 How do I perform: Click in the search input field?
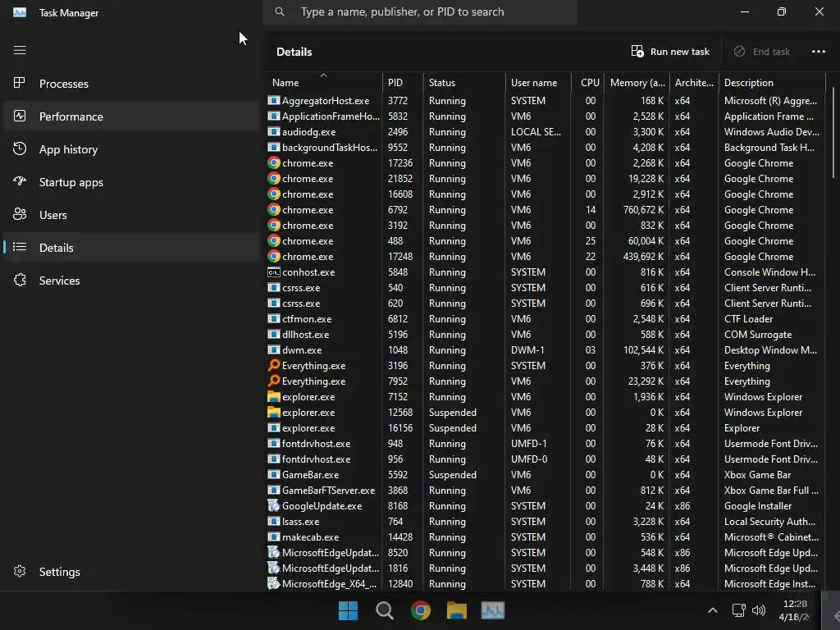coord(420,11)
